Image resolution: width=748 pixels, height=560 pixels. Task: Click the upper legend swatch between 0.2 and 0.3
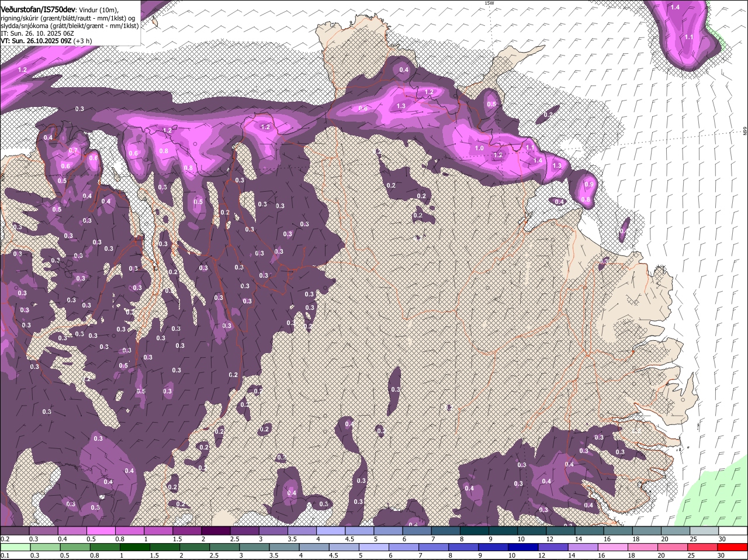click(x=15, y=531)
